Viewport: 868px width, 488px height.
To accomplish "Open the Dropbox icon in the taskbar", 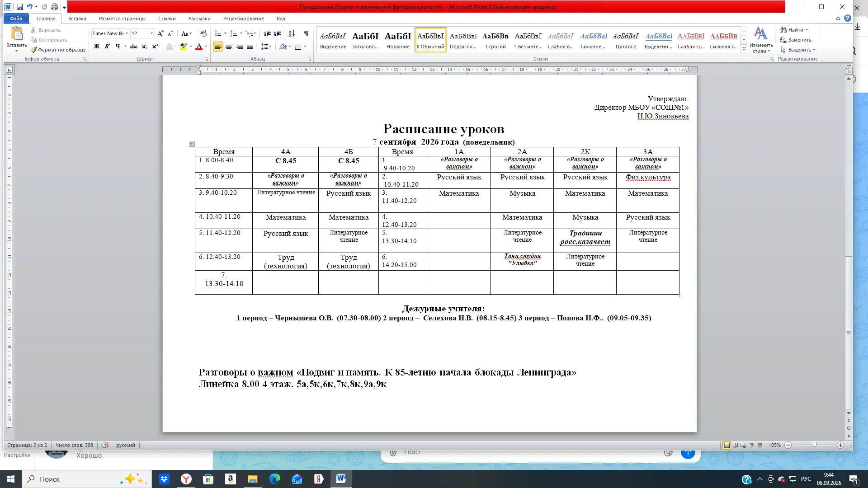I will (x=164, y=479).
